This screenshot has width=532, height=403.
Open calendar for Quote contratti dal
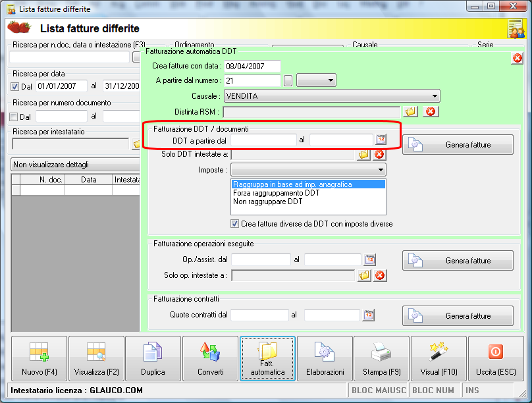tap(369, 315)
